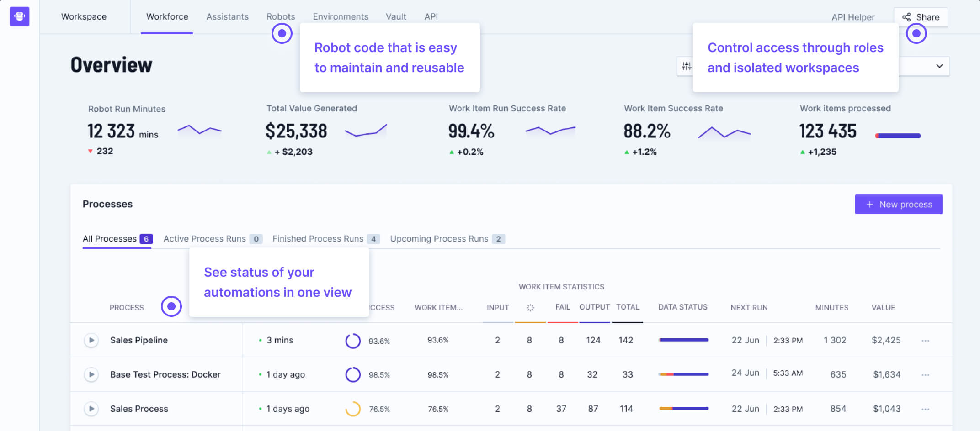Click the '88.2%' work item success rate
The image size is (980, 431).
647,131
